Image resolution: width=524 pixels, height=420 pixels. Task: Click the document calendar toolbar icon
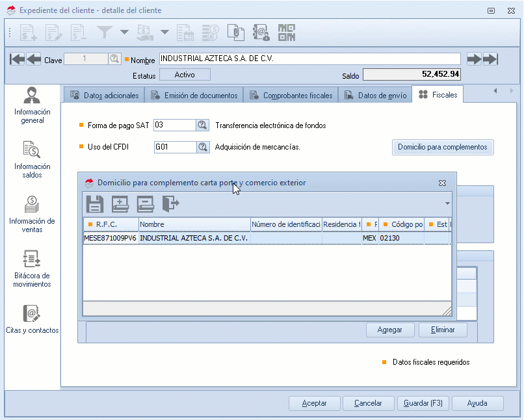(x=185, y=33)
